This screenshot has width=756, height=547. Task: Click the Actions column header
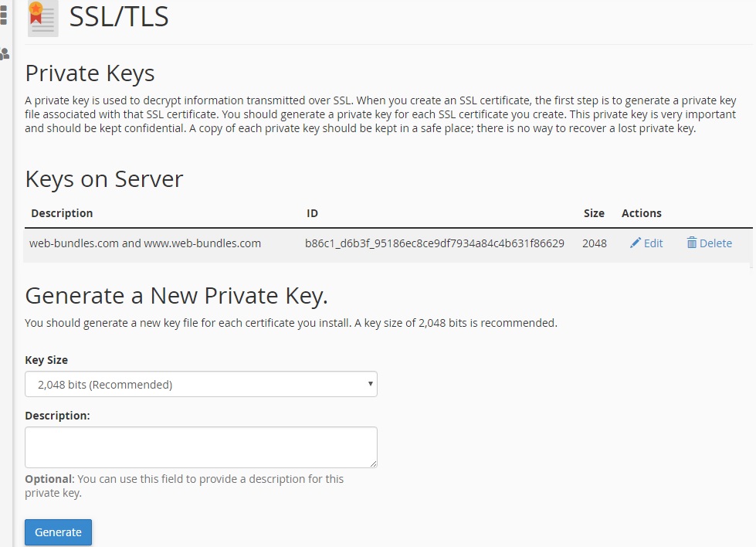point(641,213)
